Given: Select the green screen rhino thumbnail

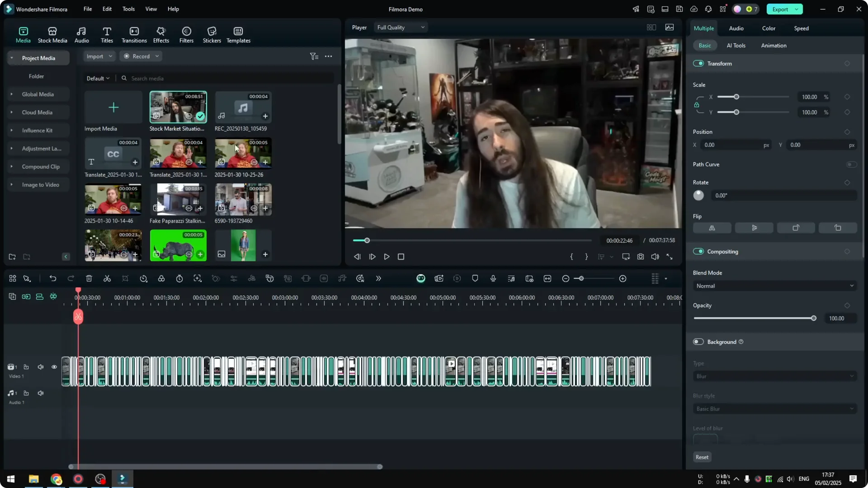Looking at the screenshot, I should click(178, 245).
